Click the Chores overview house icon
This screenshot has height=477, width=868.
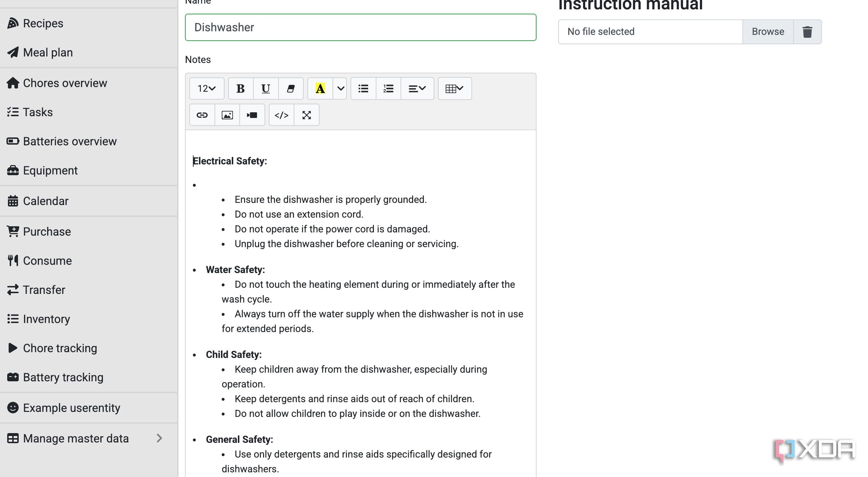point(13,83)
